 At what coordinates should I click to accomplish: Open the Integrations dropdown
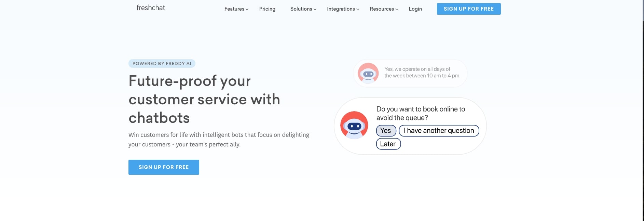point(343,9)
